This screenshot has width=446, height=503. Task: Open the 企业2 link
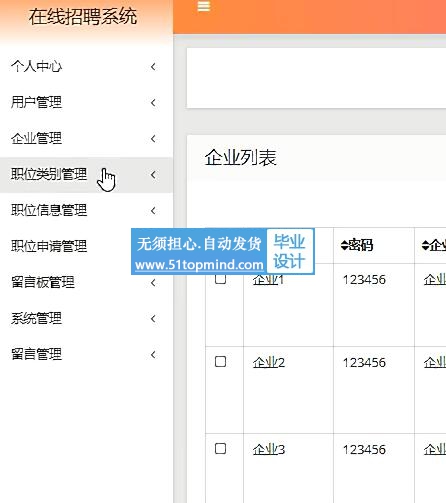coord(269,362)
